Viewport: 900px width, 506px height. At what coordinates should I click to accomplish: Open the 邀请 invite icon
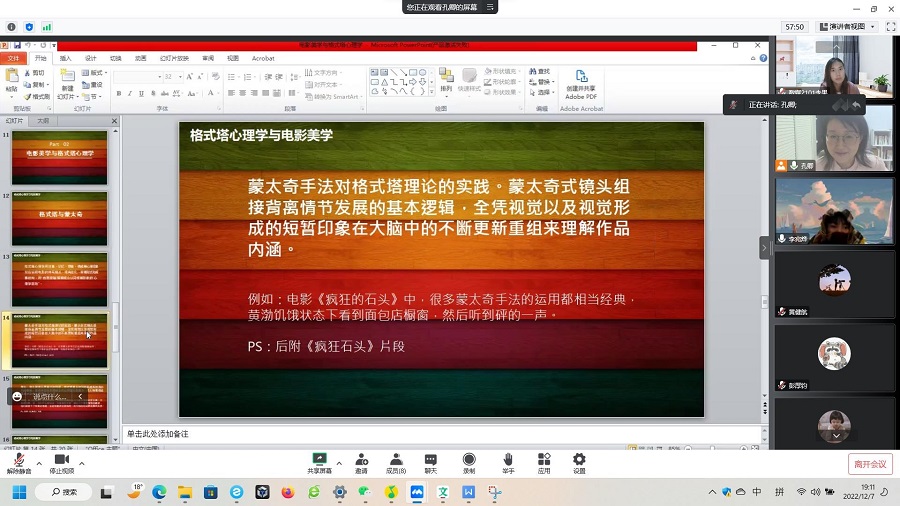pos(361,459)
